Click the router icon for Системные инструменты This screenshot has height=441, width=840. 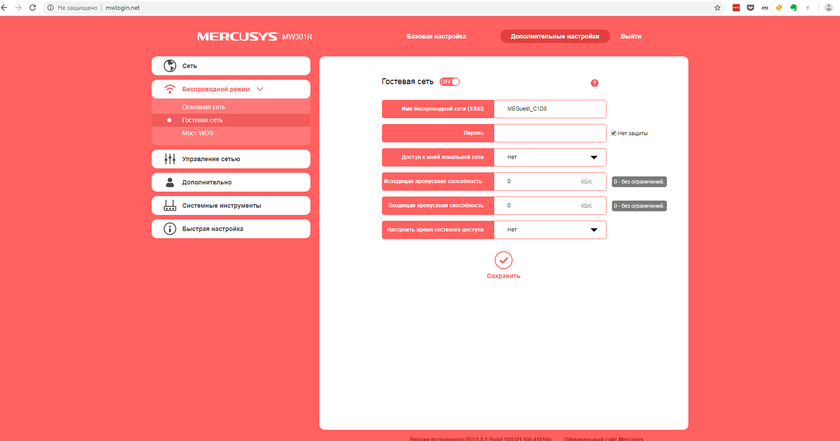point(170,205)
